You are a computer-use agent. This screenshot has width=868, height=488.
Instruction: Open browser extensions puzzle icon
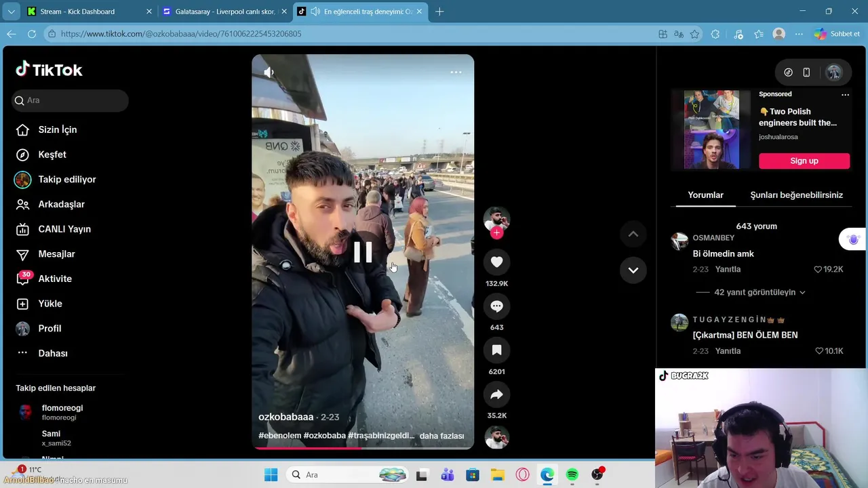tap(715, 34)
